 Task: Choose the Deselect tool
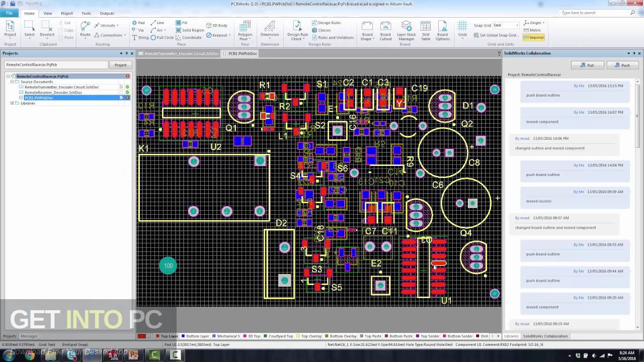click(x=47, y=29)
